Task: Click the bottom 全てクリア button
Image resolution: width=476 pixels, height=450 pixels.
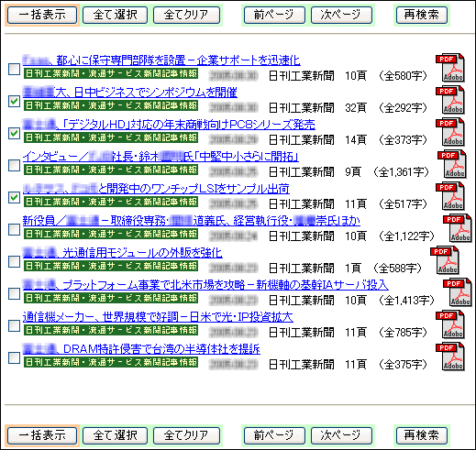Action: pos(186,435)
